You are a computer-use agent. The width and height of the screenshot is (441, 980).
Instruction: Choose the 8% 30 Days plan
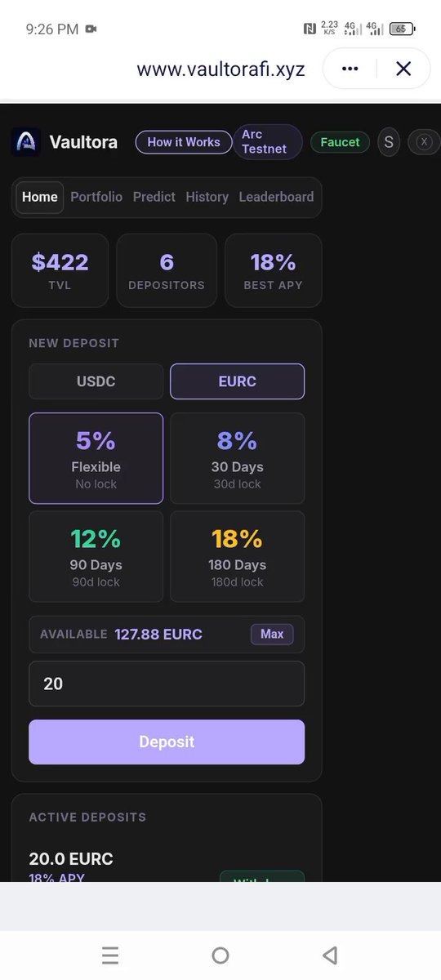[238, 458]
